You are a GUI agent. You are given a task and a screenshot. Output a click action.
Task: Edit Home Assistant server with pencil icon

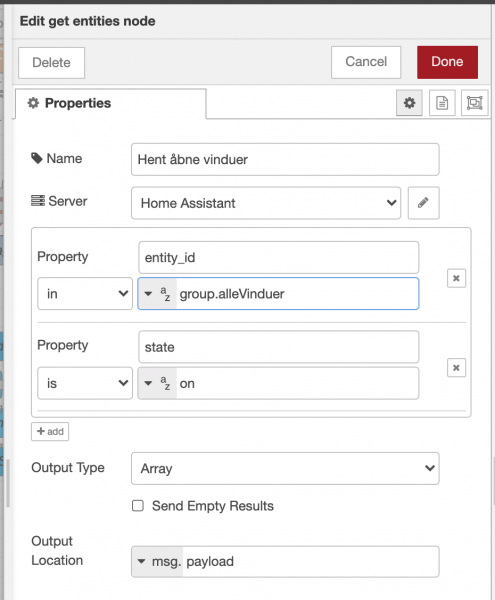coord(423,203)
